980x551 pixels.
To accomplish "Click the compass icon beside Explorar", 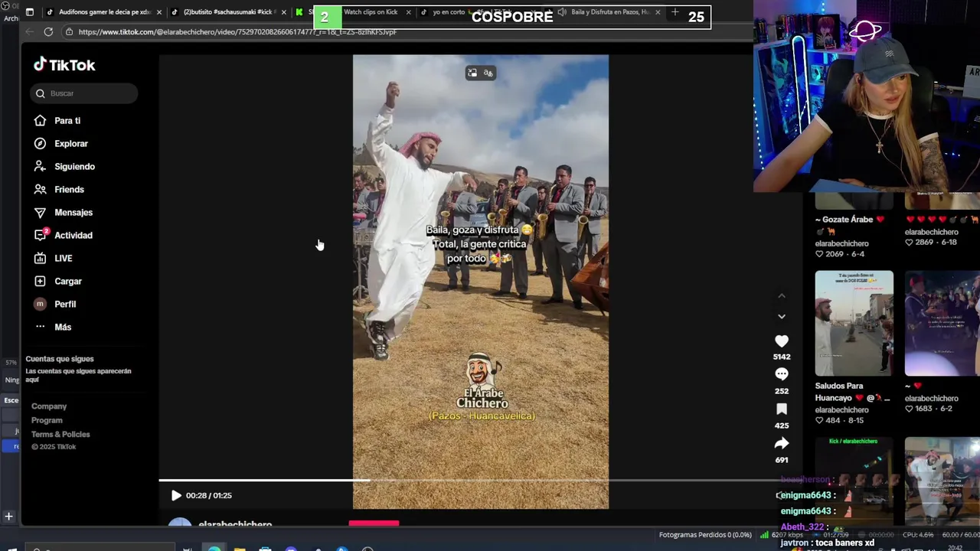I will [40, 144].
